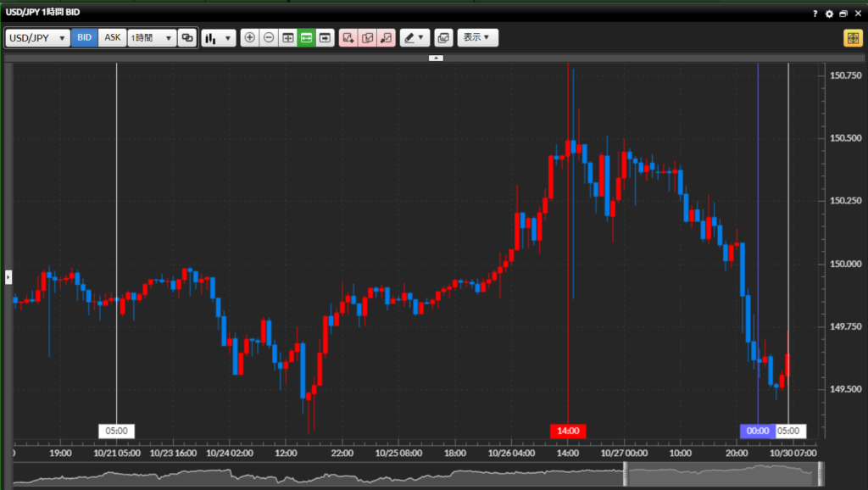
Task: Click the left-edge side panel expand arrow
Action: 8,276
